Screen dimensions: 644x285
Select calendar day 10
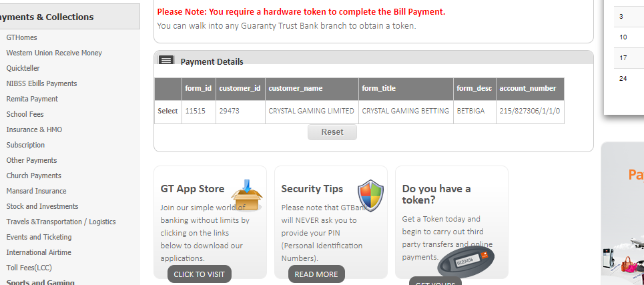623,37
